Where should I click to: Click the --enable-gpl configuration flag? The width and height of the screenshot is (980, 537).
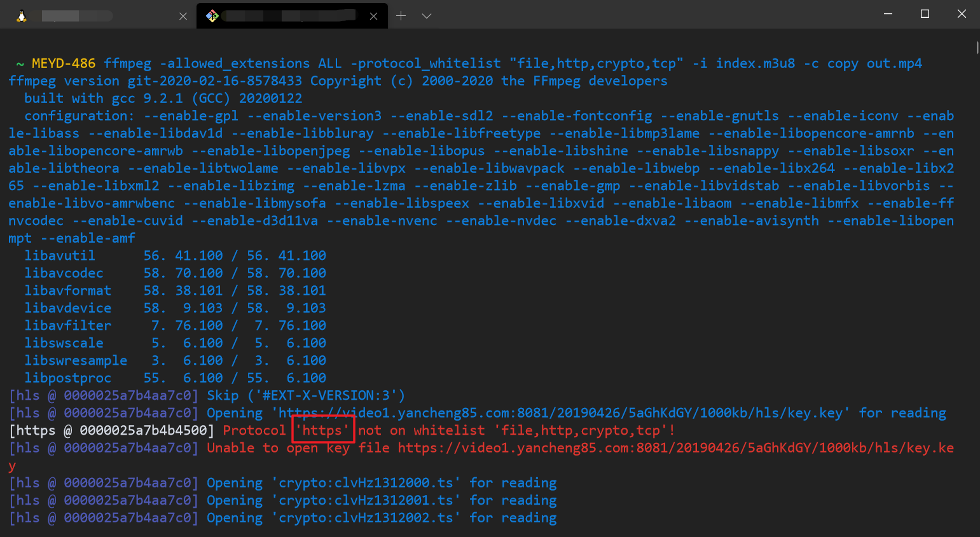coord(191,116)
